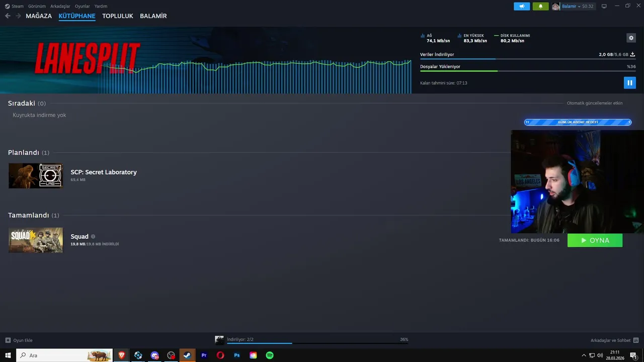Click the Dosyalar Yükleniyor progress bar

click(528, 71)
